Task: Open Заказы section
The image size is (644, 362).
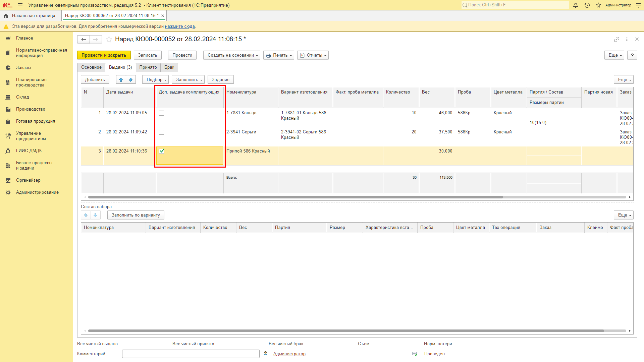Action: pyautogui.click(x=23, y=68)
